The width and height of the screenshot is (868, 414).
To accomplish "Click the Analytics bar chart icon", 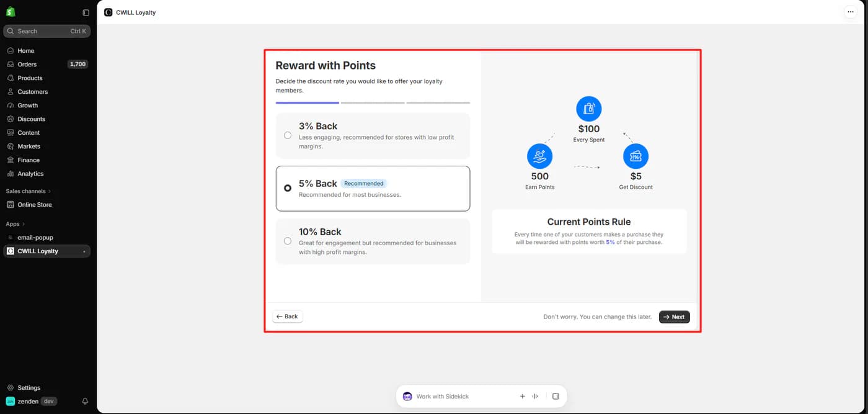I will pos(11,174).
